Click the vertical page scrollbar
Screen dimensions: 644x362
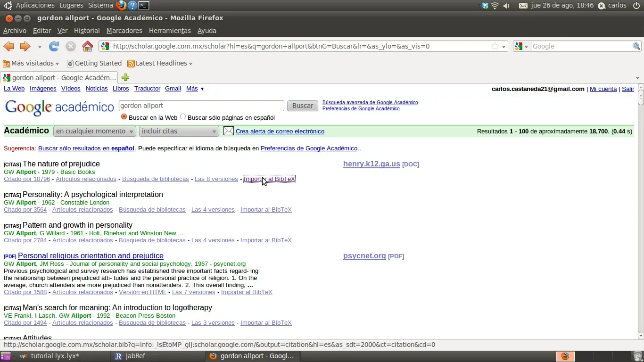640,211
